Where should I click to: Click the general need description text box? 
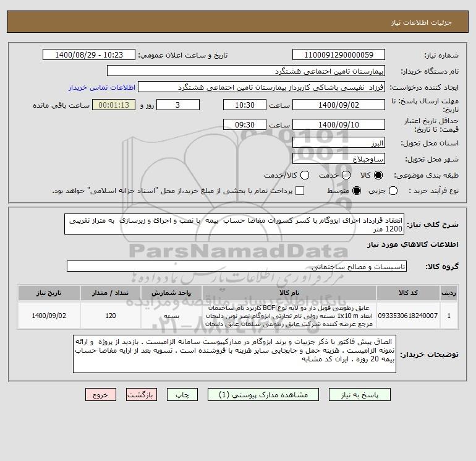click(234, 224)
